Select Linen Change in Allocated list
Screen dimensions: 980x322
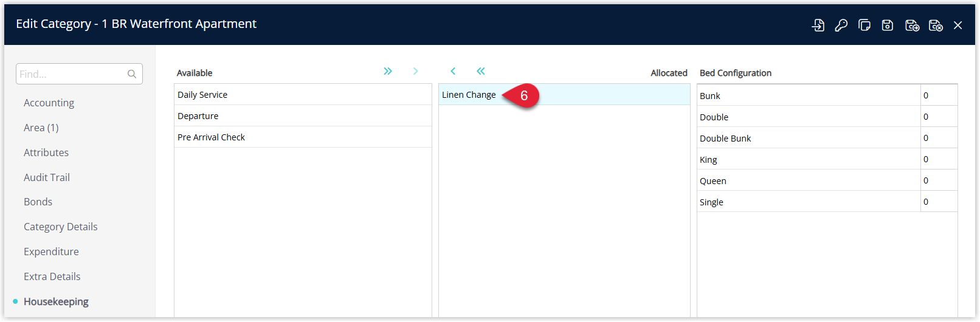coord(564,95)
